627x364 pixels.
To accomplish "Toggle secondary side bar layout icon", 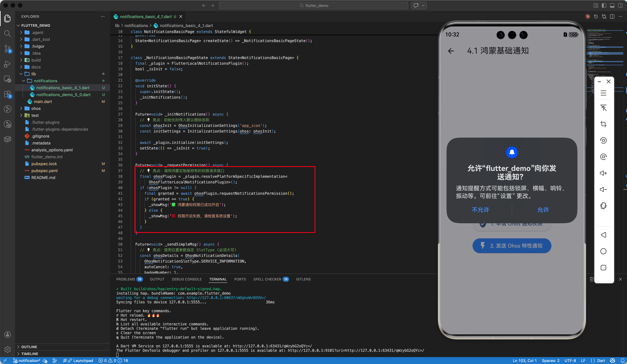I will click(x=620, y=5).
